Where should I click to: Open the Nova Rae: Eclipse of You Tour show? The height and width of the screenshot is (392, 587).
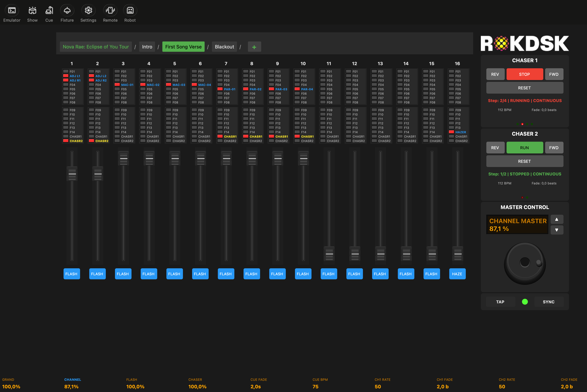click(96, 47)
